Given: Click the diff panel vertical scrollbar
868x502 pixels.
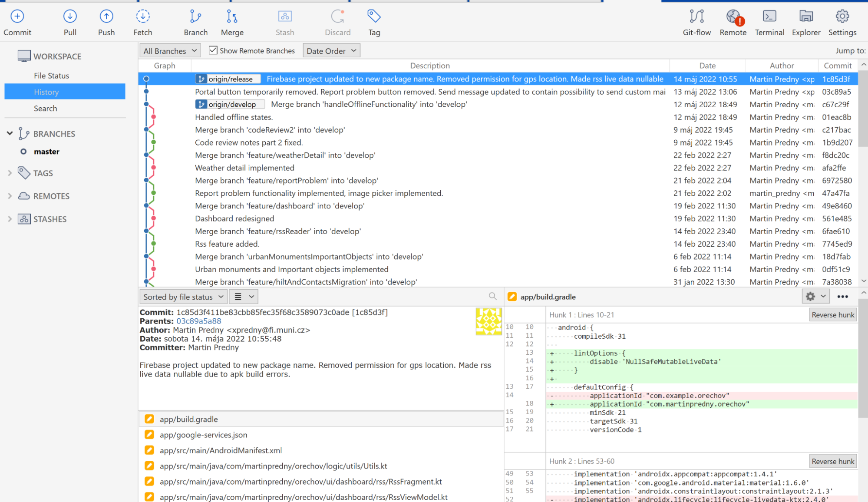Looking at the screenshot, I should tap(864, 358).
